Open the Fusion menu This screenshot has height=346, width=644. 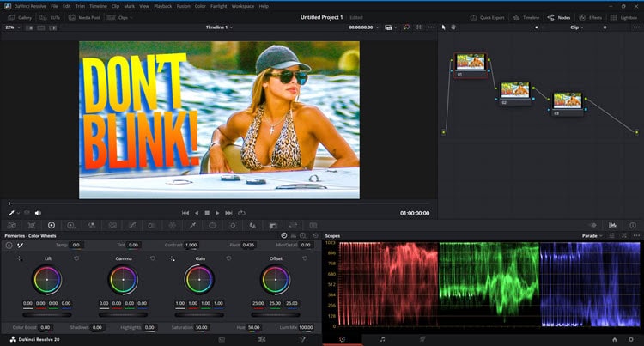[x=183, y=6]
